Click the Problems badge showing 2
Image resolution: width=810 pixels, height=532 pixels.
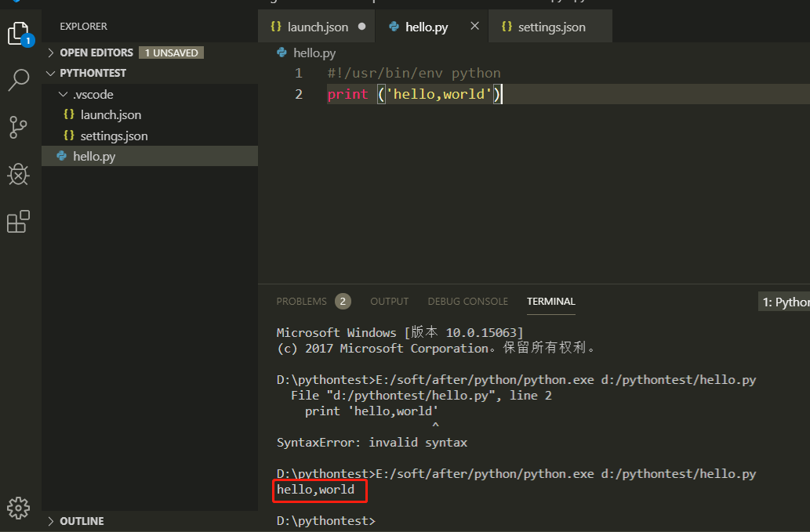(343, 301)
